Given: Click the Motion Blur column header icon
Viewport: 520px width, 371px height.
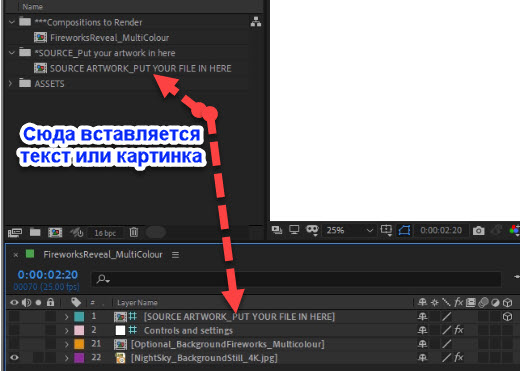Looking at the screenshot, I should (x=483, y=302).
